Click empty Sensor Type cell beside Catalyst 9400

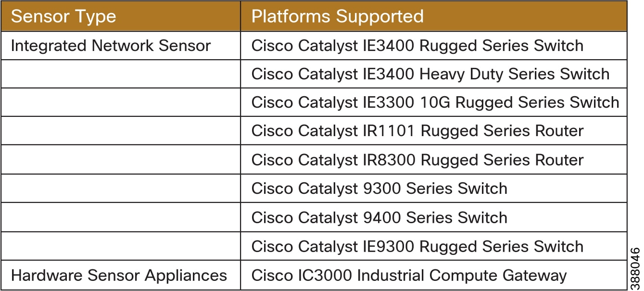[120, 217]
